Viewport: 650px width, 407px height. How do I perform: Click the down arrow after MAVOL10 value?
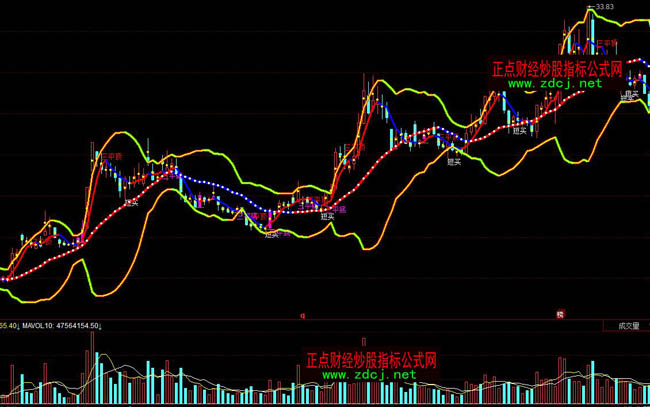tap(100, 325)
